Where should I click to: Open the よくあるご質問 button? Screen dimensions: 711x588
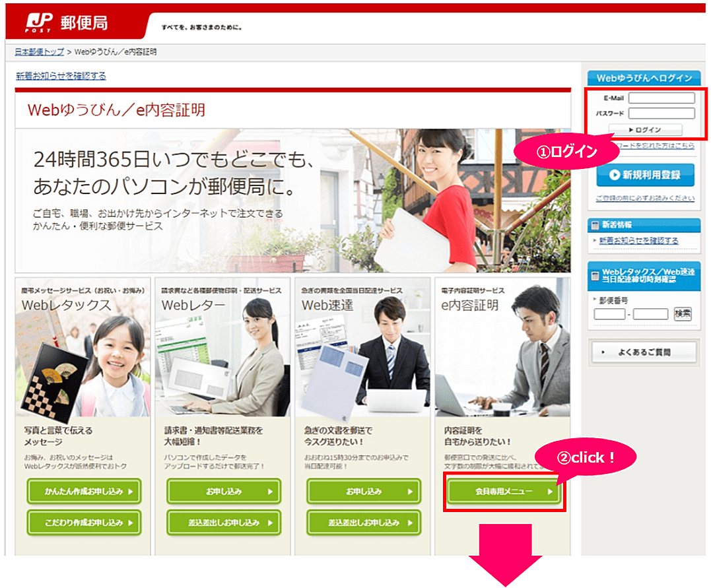pyautogui.click(x=642, y=352)
